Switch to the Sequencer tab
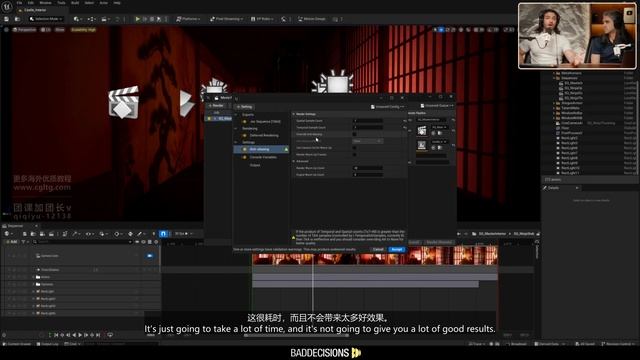Screen dimensions: 640x360 click(16, 226)
